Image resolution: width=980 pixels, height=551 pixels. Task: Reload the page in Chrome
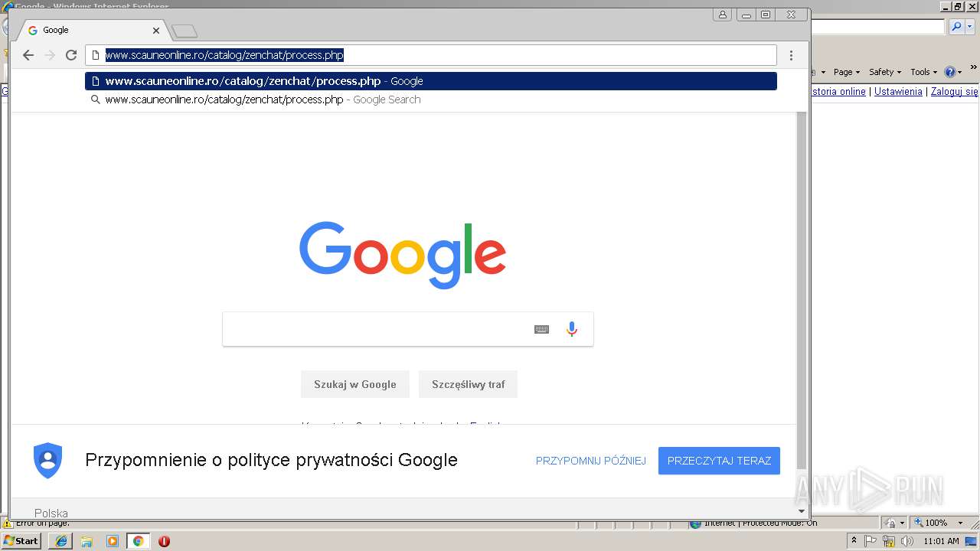pos(71,55)
